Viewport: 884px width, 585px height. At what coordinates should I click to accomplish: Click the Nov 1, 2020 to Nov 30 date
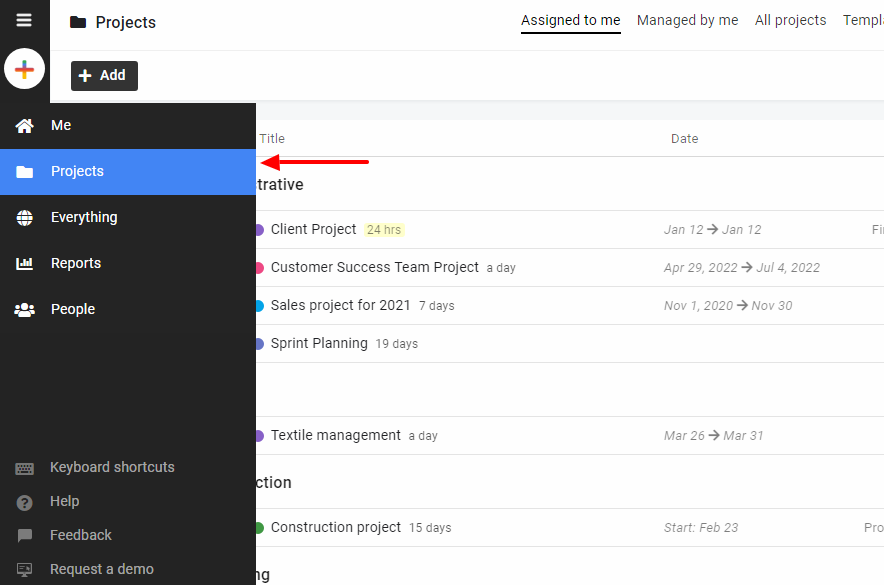pos(728,305)
